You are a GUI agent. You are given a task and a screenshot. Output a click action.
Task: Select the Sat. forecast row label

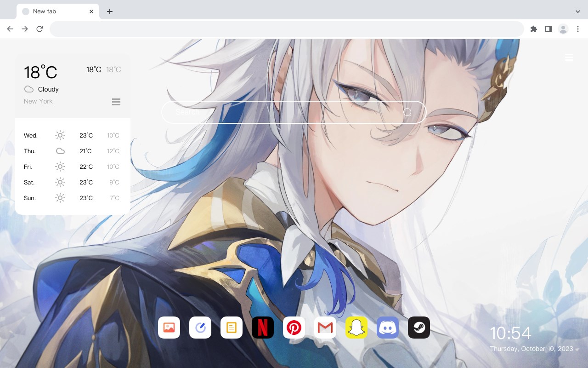pyautogui.click(x=29, y=182)
